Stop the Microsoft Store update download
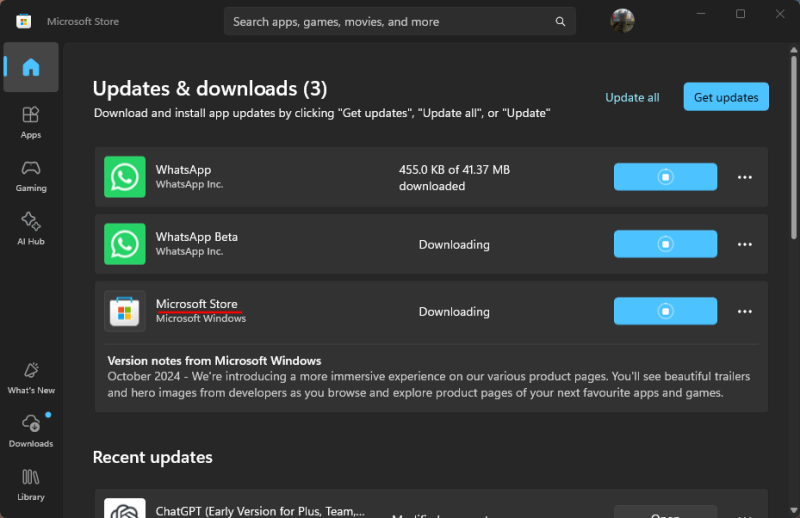Viewport: 800px width, 518px height. (665, 311)
